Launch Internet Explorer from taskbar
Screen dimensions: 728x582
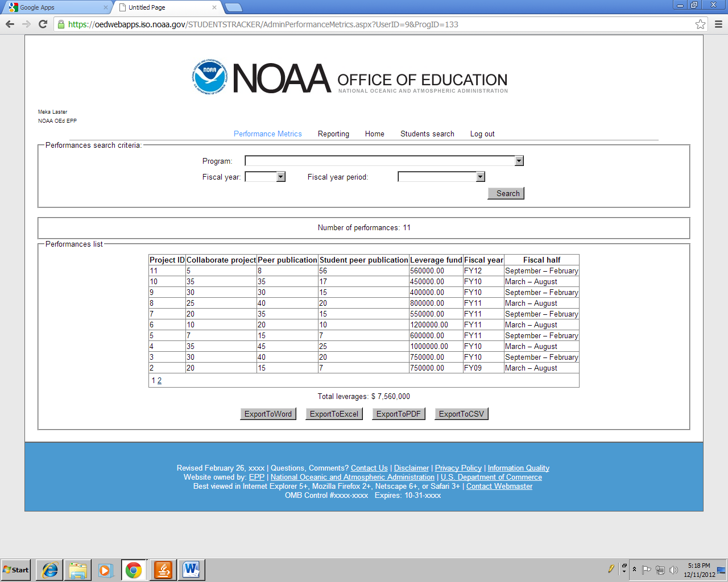pyautogui.click(x=50, y=569)
